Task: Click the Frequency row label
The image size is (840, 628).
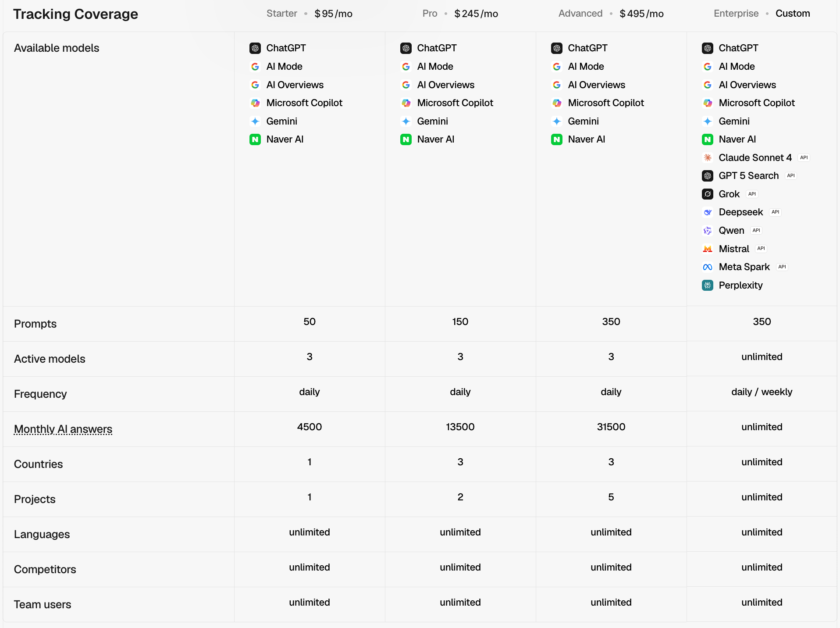Action: coord(40,394)
